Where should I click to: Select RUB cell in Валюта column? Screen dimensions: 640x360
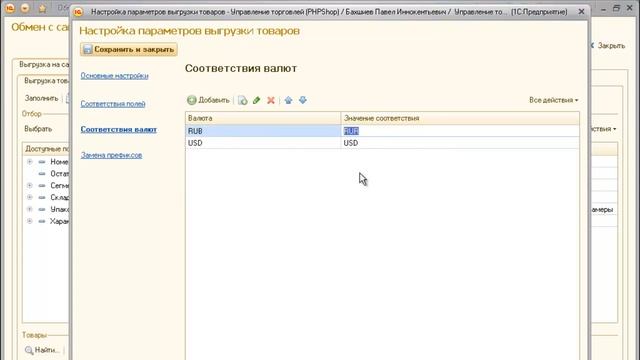pyautogui.click(x=263, y=131)
